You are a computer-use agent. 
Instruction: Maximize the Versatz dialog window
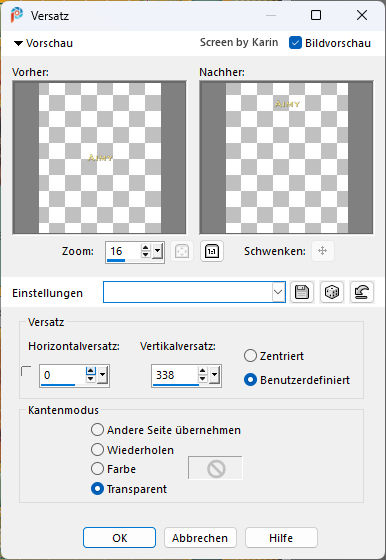(316, 15)
